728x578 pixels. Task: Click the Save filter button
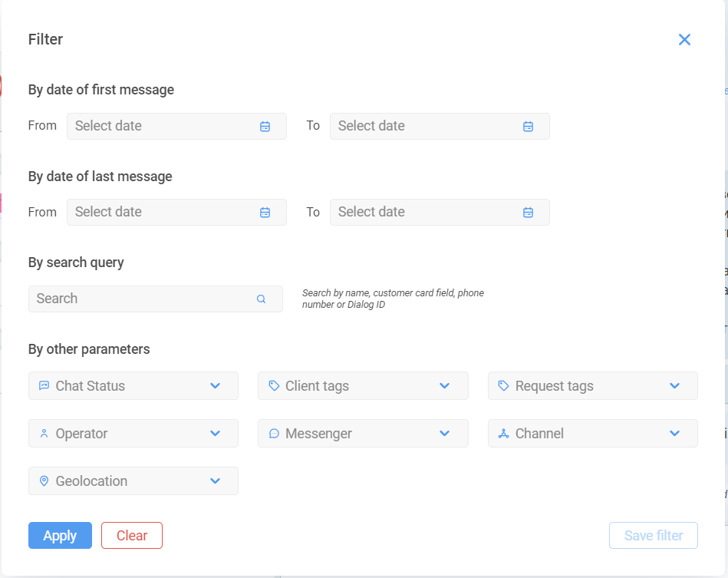click(654, 535)
